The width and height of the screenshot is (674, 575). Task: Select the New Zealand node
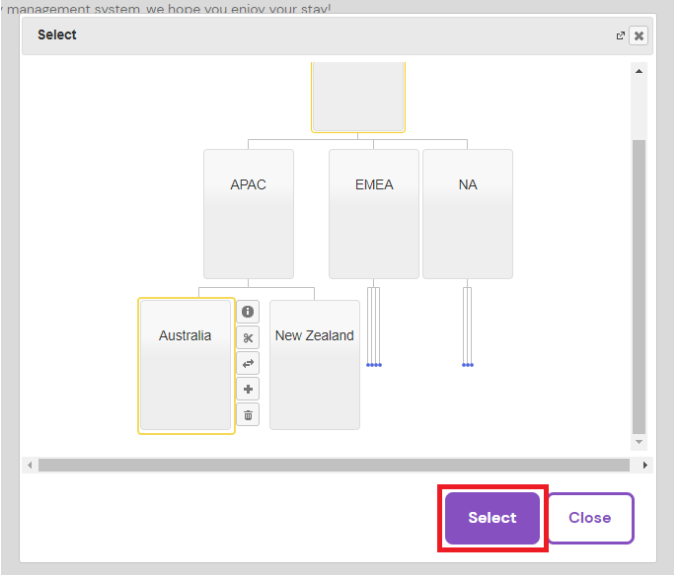314,365
